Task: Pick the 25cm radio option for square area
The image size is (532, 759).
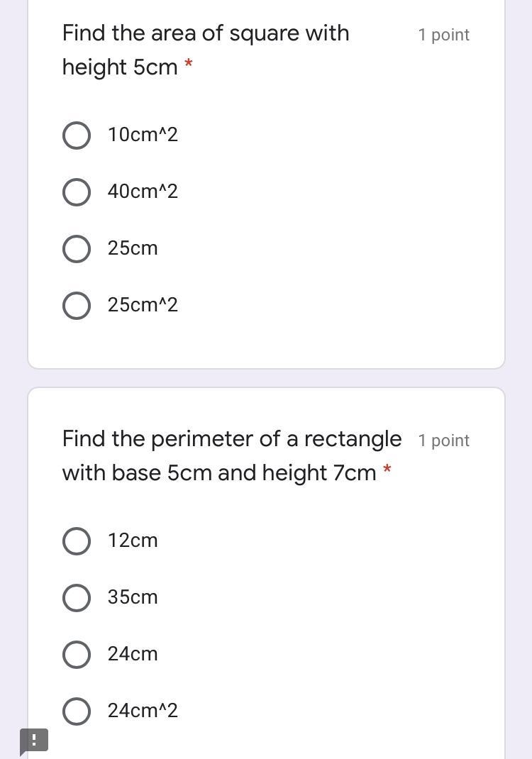Action: pyautogui.click(x=77, y=249)
